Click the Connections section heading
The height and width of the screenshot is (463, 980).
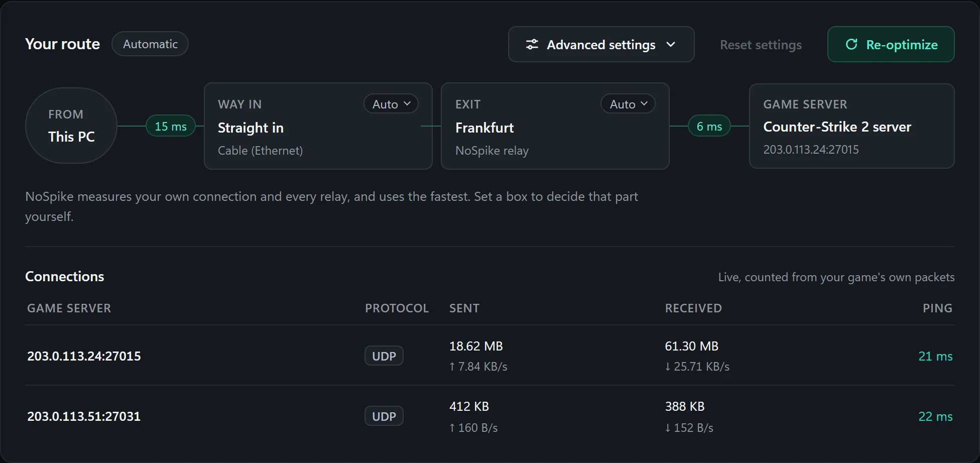click(65, 276)
